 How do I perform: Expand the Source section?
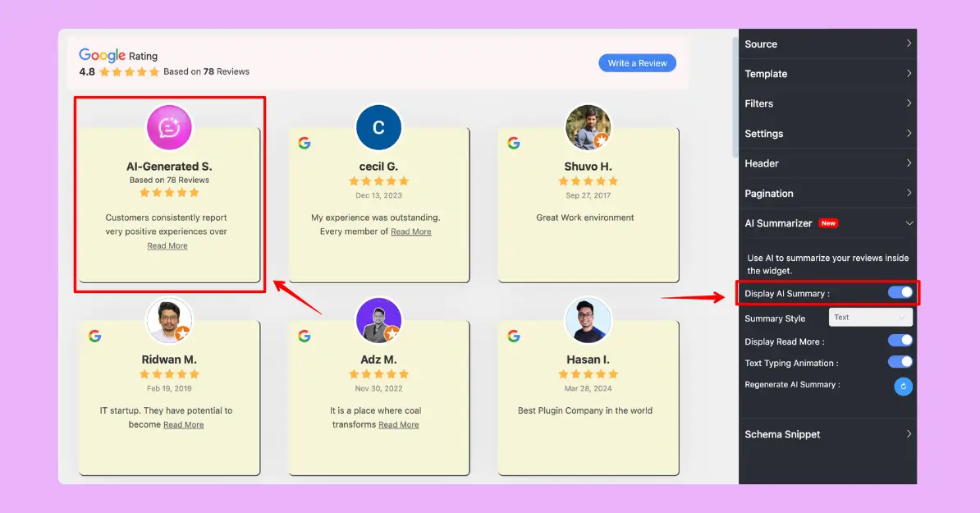pos(827,44)
